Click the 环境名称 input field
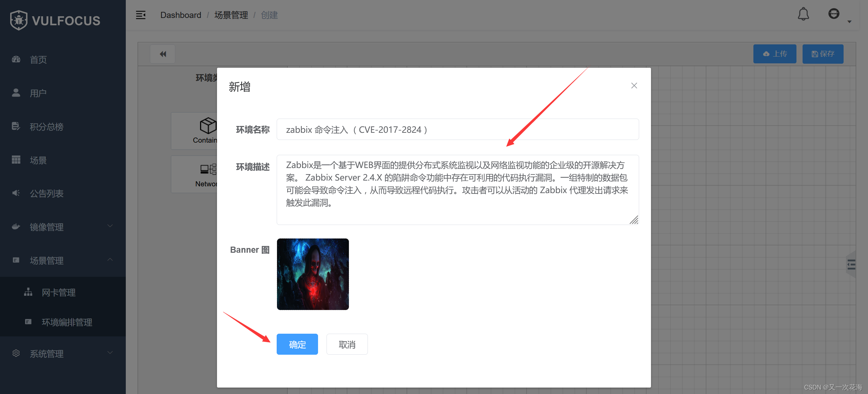868x394 pixels. click(458, 129)
